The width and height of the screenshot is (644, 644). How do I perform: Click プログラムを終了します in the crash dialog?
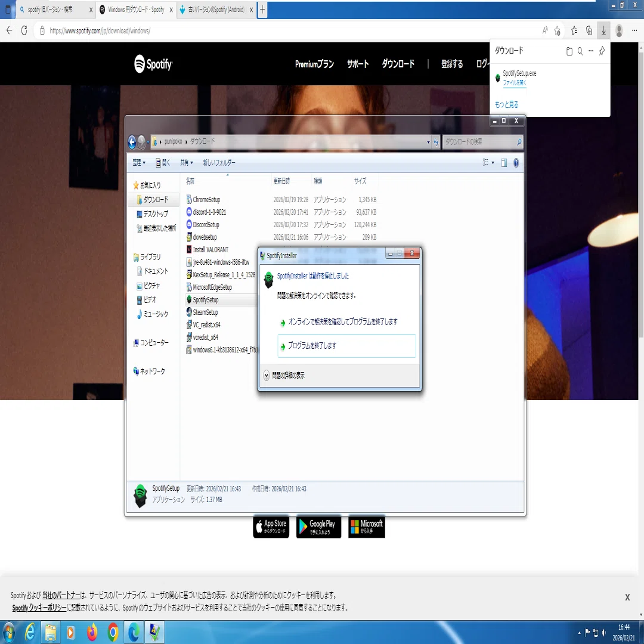coord(346,346)
